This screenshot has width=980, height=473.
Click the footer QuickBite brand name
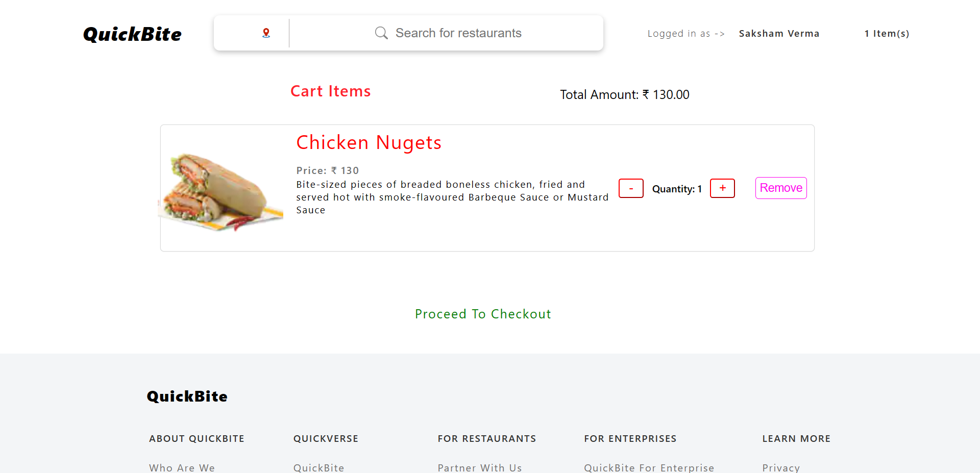coord(187,396)
